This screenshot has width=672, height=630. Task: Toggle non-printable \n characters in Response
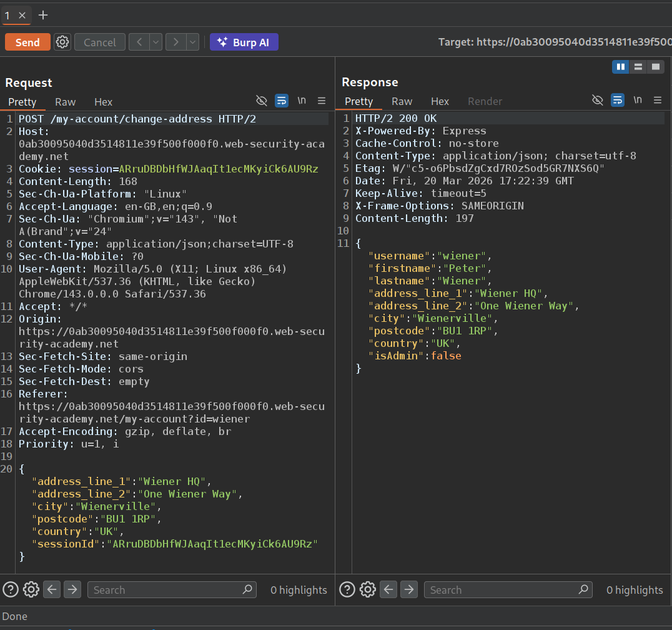pos(638,100)
